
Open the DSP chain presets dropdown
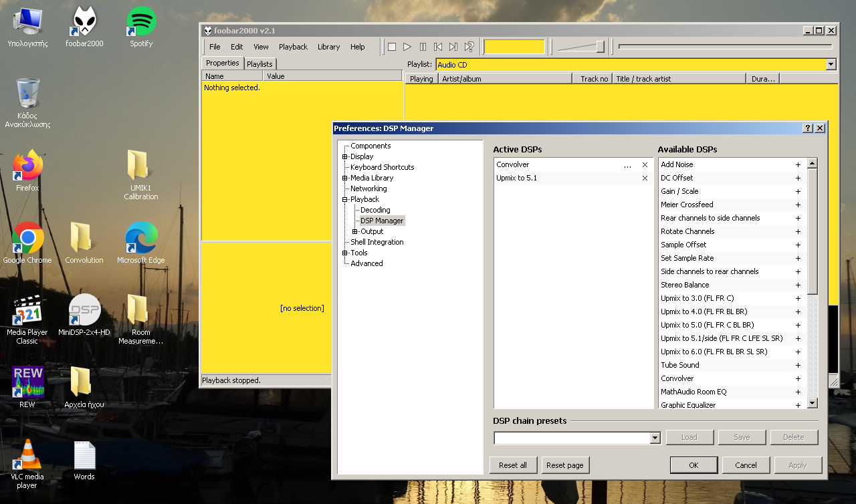pos(655,438)
